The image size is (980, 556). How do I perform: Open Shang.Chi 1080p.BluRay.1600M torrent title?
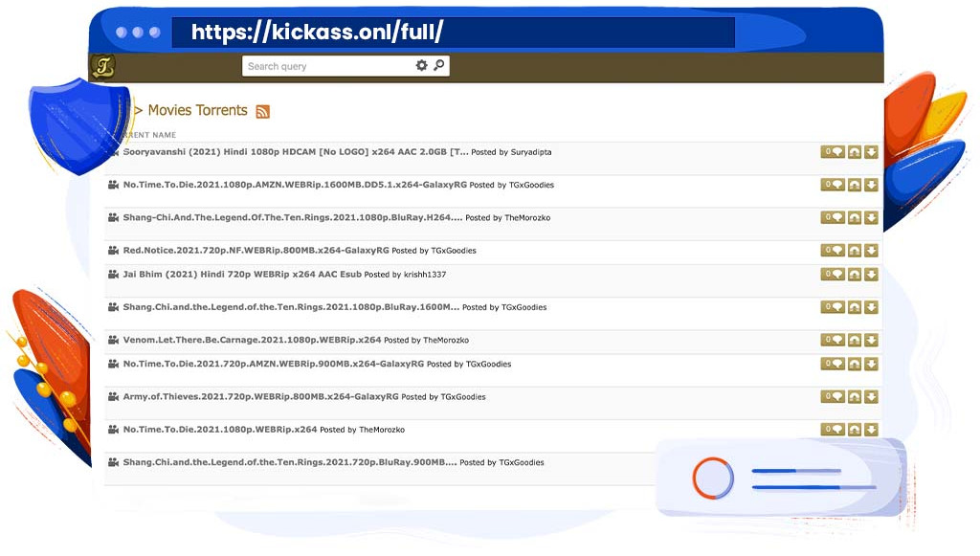[x=291, y=307]
